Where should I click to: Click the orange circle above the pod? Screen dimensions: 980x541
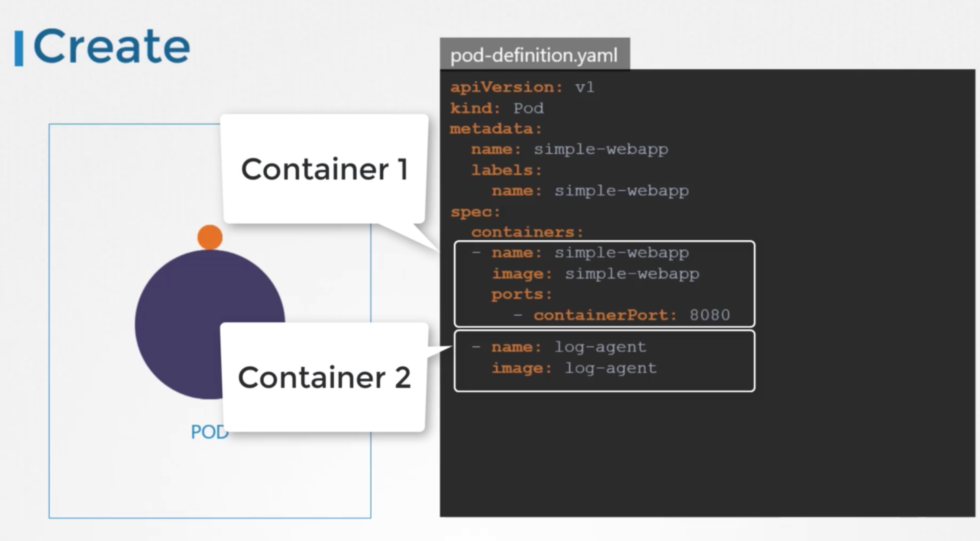(x=210, y=237)
